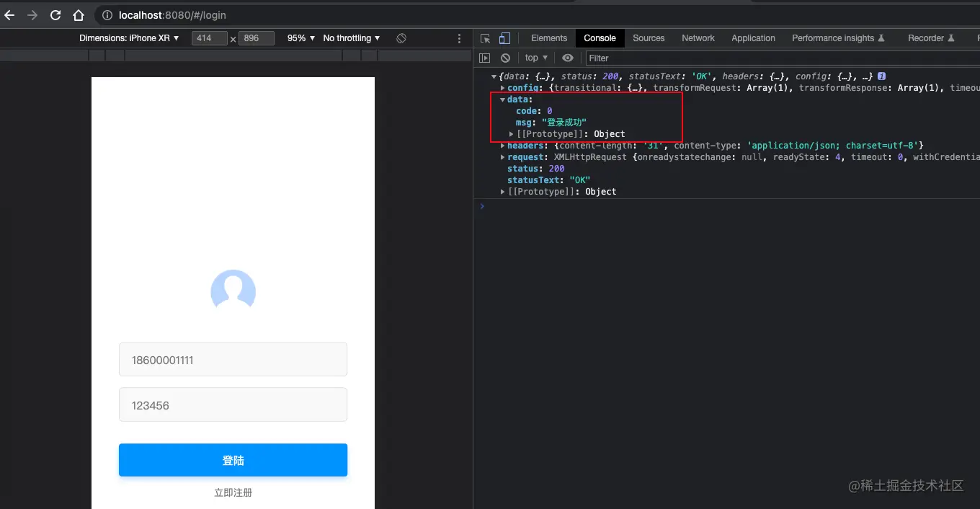
Task: Expand the last [[Prototype]]: Object row
Action: tap(503, 192)
